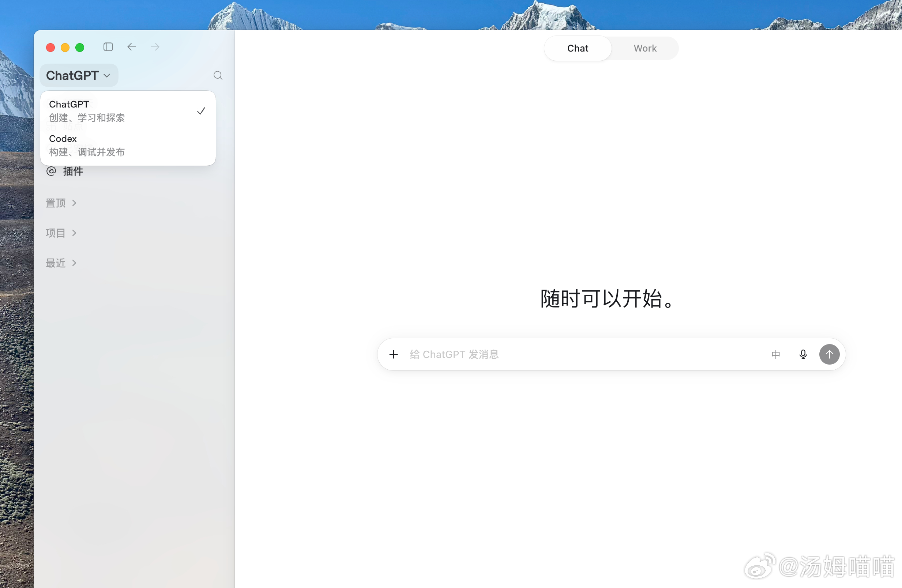Click the plus attachment icon
The width and height of the screenshot is (902, 588).
point(394,354)
